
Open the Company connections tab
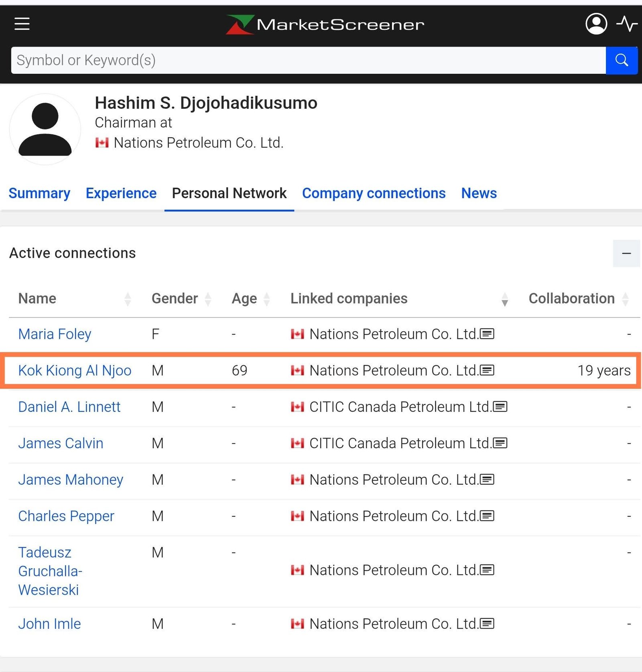(374, 193)
